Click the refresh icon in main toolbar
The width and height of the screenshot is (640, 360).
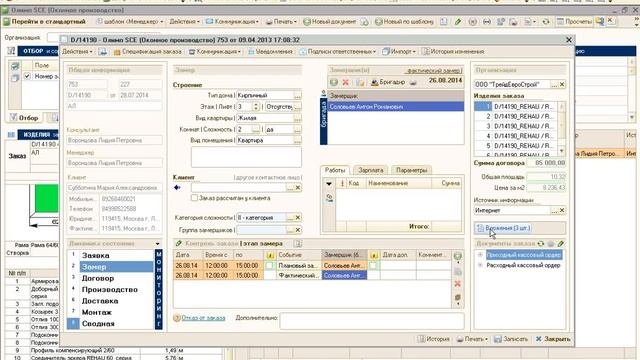tap(546, 22)
